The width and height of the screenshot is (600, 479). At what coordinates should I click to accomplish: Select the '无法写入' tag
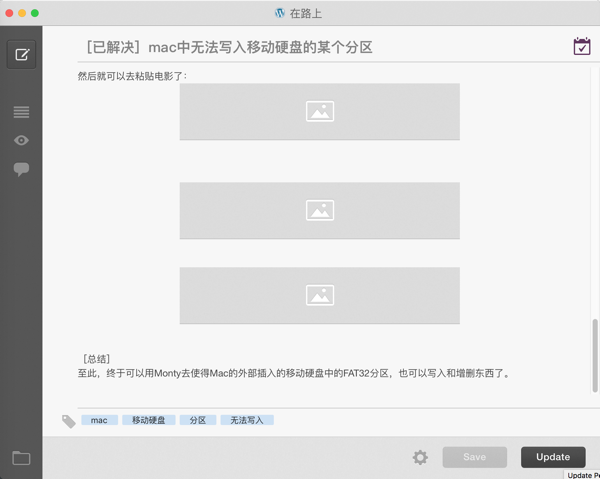pyautogui.click(x=247, y=420)
